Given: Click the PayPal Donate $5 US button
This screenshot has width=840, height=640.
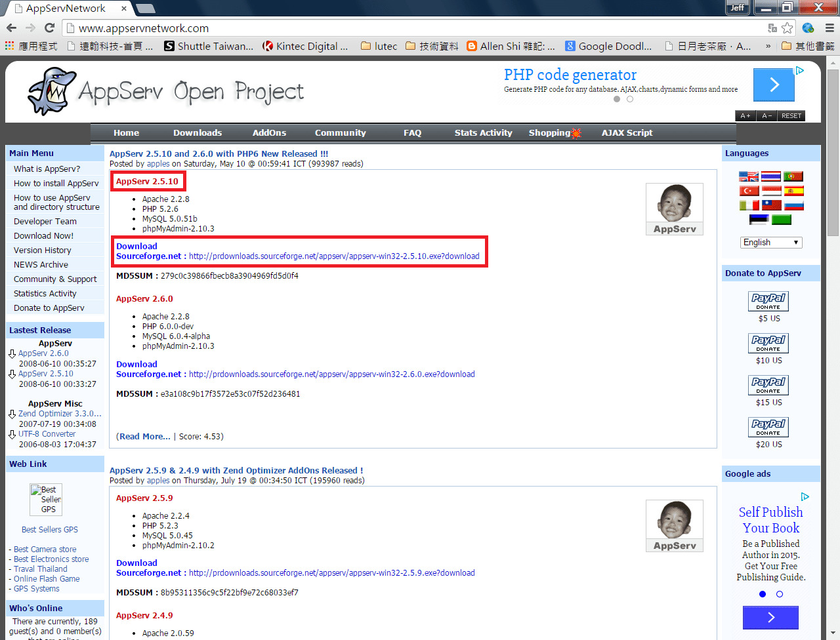Looking at the screenshot, I should click(x=768, y=301).
